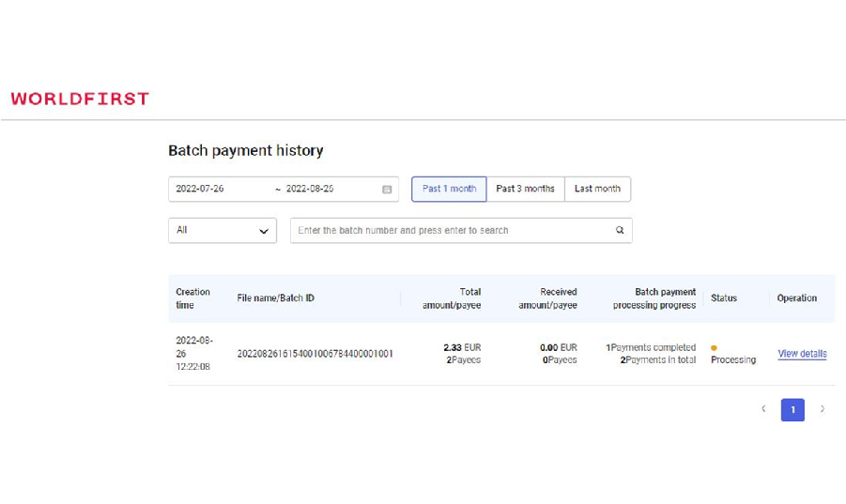Click the batch ID 2022082616154001... text
This screenshot has height=504, width=846.
[315, 354]
